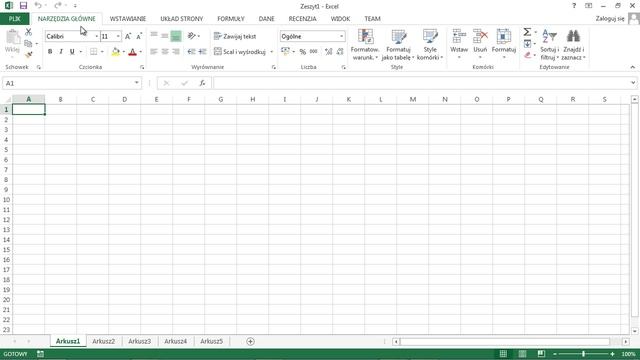Align text left

point(154,52)
